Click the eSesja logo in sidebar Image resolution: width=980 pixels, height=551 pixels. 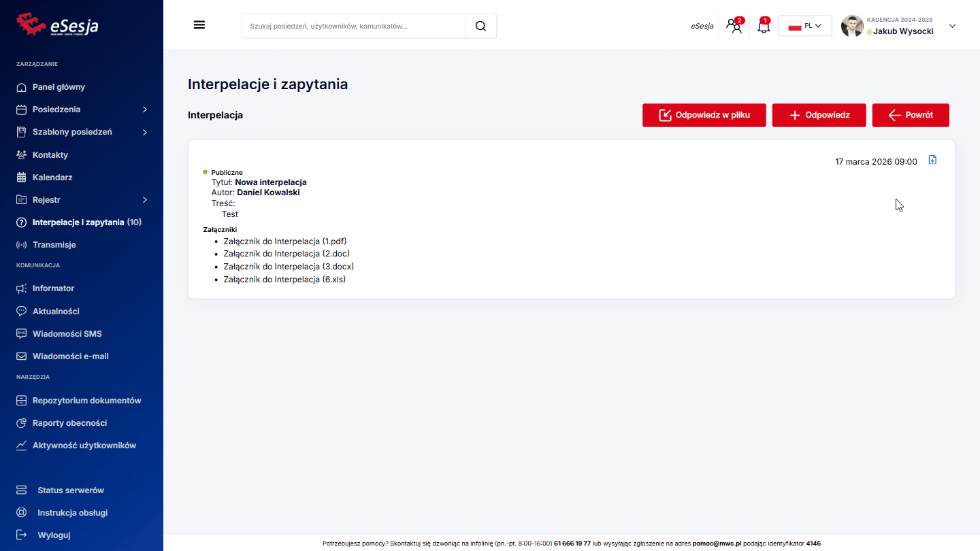58,24
